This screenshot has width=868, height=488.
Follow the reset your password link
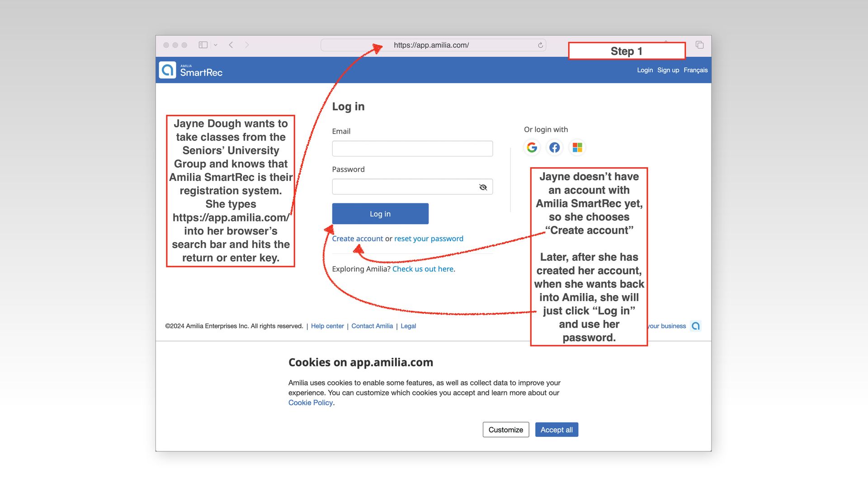click(429, 239)
